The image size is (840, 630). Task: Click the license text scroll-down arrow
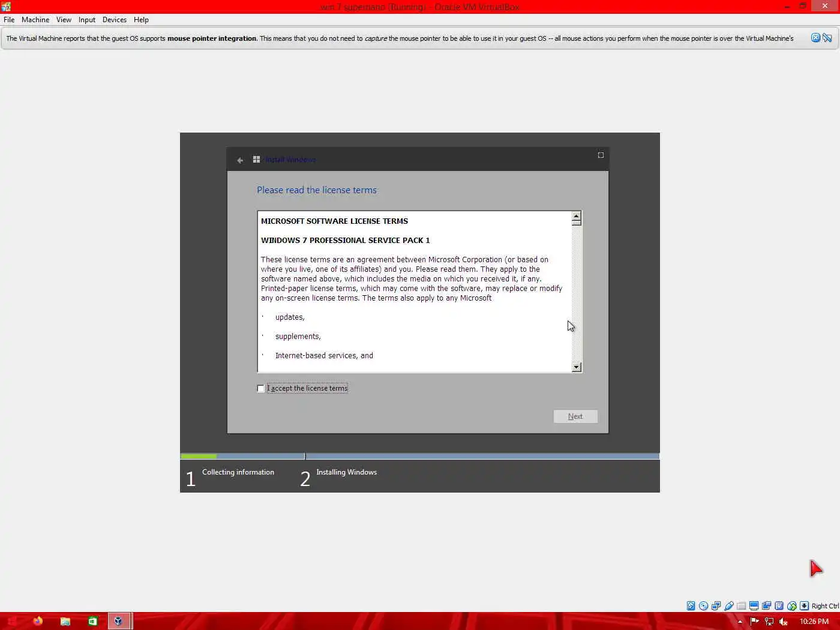577,367
